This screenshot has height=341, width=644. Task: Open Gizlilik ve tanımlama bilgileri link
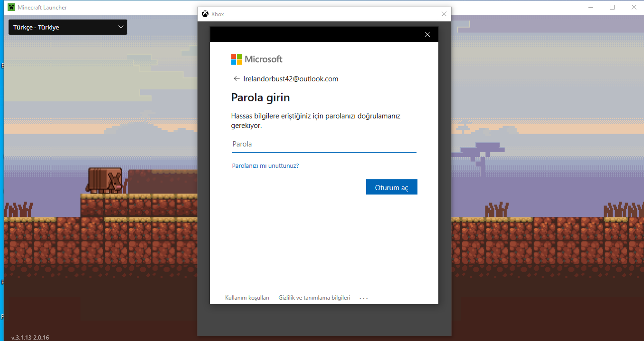(314, 298)
